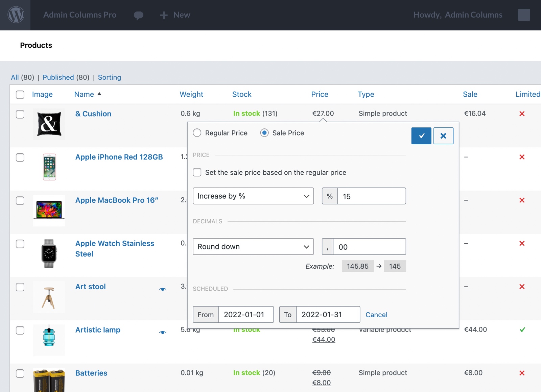Check the Apple Watch row checkbox
The image size is (541, 392).
click(x=20, y=244)
